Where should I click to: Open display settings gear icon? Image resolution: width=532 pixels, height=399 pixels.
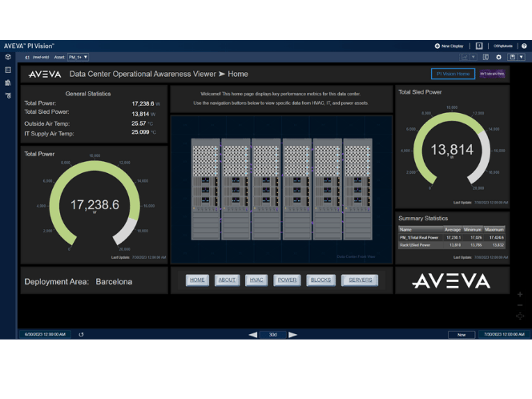coord(498,57)
